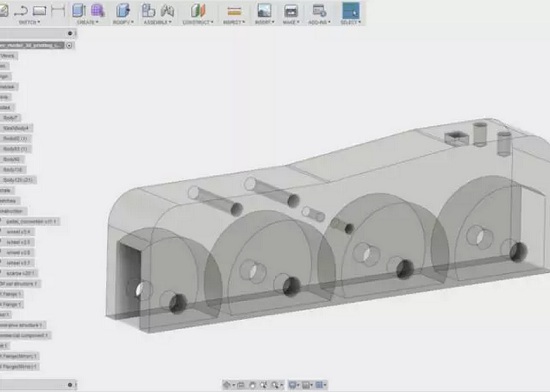Select the Construct offset plane icon
Image resolution: width=550 pixels, height=392 pixels.
point(198,10)
